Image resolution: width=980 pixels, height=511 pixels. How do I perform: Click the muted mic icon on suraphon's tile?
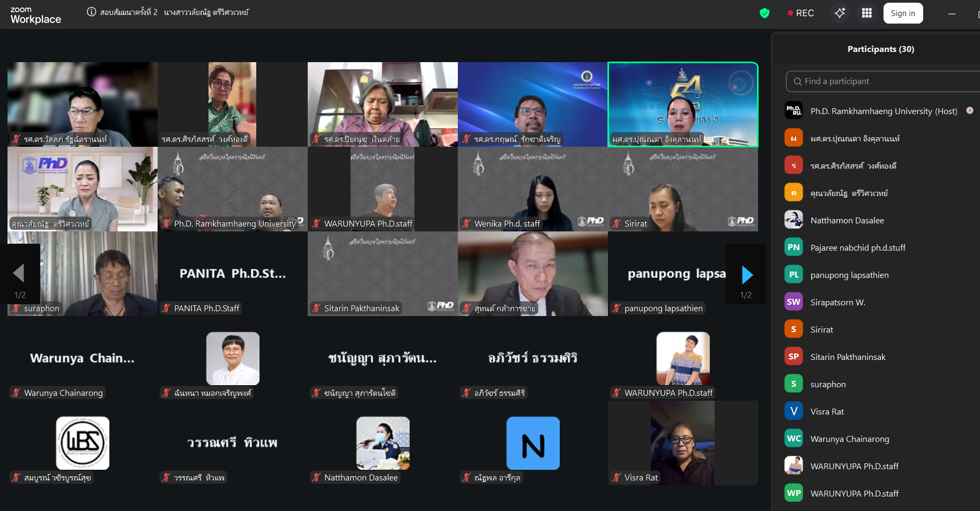click(x=16, y=309)
